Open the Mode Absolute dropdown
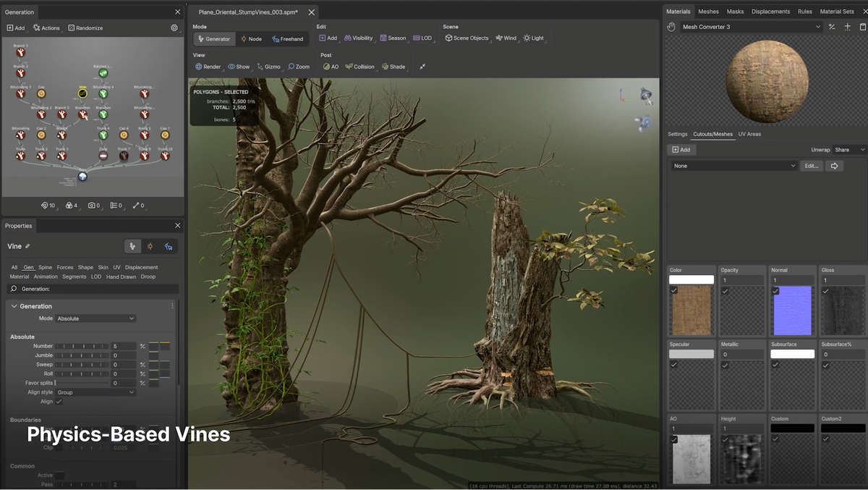Viewport: 868px width, 490px height. click(95, 318)
